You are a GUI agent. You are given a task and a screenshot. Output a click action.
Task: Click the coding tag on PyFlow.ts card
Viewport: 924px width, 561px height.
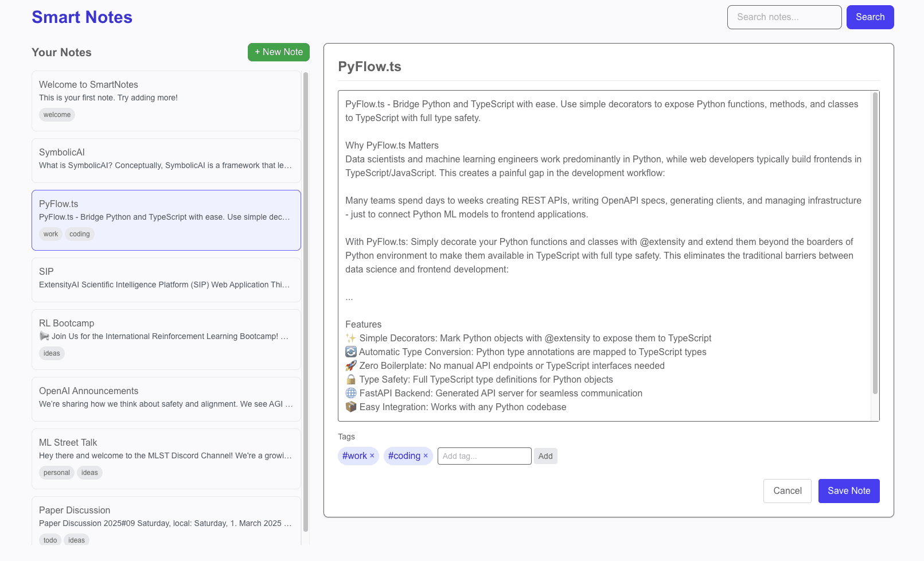coord(80,234)
